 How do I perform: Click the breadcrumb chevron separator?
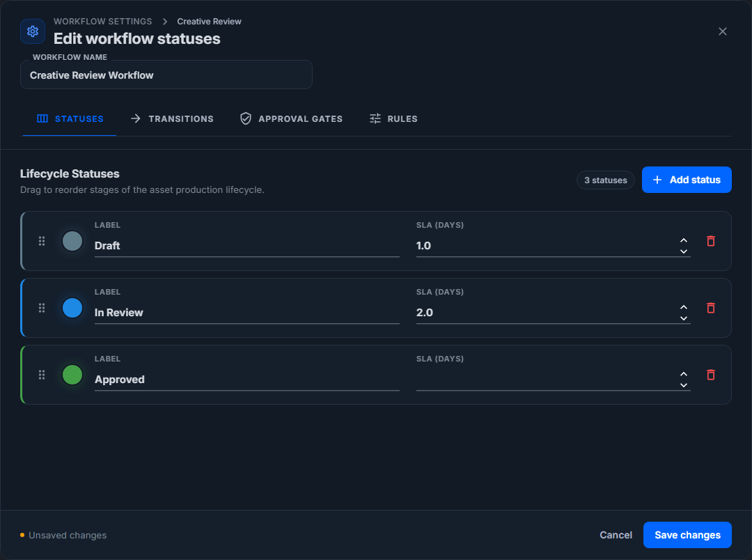pyautogui.click(x=164, y=21)
